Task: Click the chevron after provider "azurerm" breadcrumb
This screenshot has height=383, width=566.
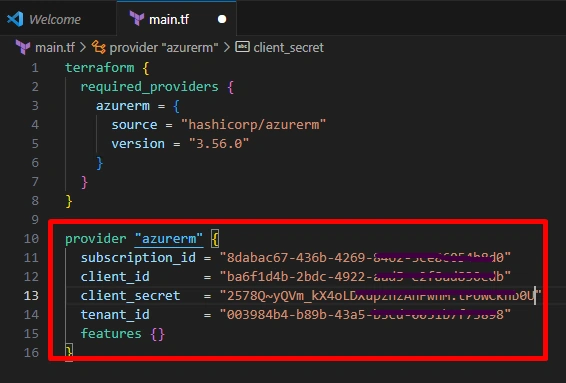Action: [227, 47]
